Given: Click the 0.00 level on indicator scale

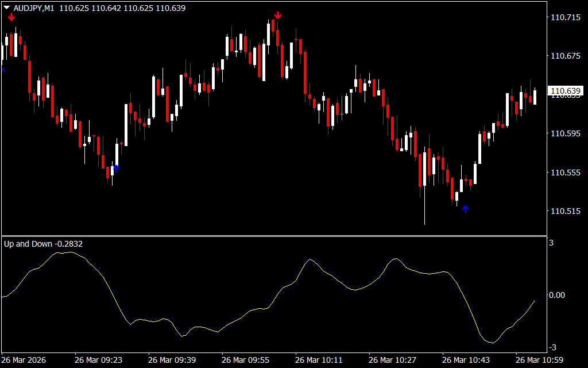Looking at the screenshot, I should (x=558, y=295).
